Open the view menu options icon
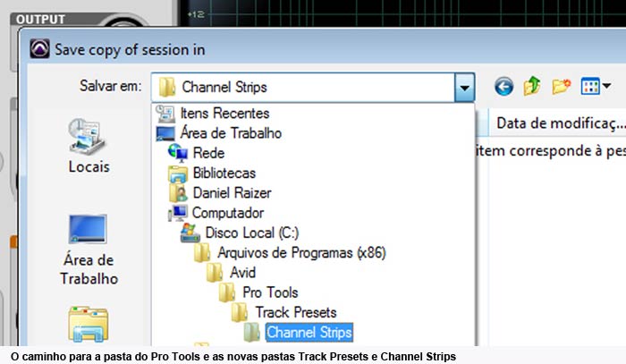Screen dimensions: 626x364 (x=596, y=86)
